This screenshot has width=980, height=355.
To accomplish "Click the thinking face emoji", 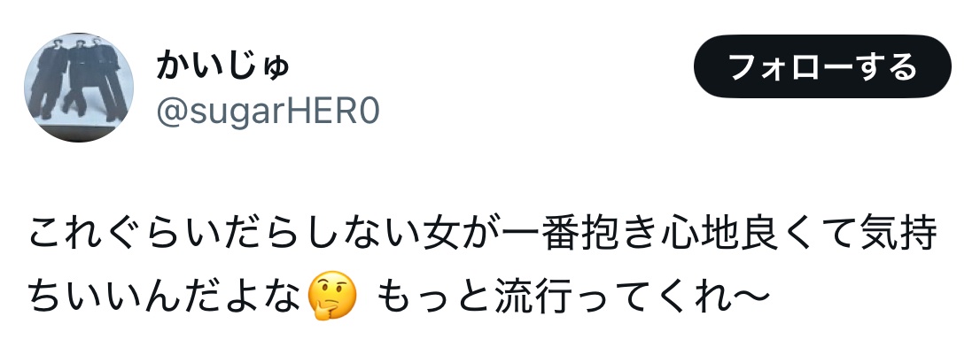I will tap(332, 296).
